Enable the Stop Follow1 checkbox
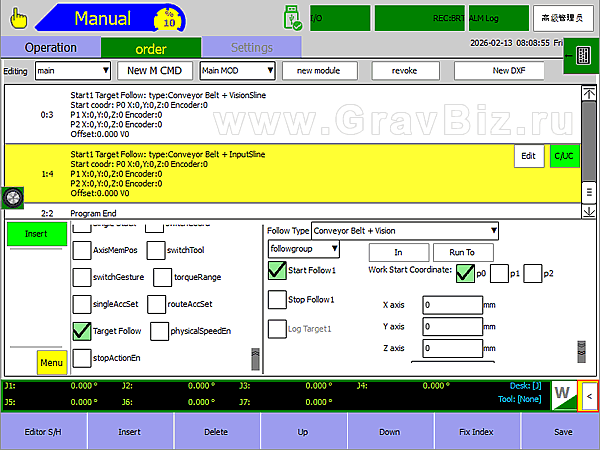This screenshot has width=600, height=450. [x=277, y=299]
